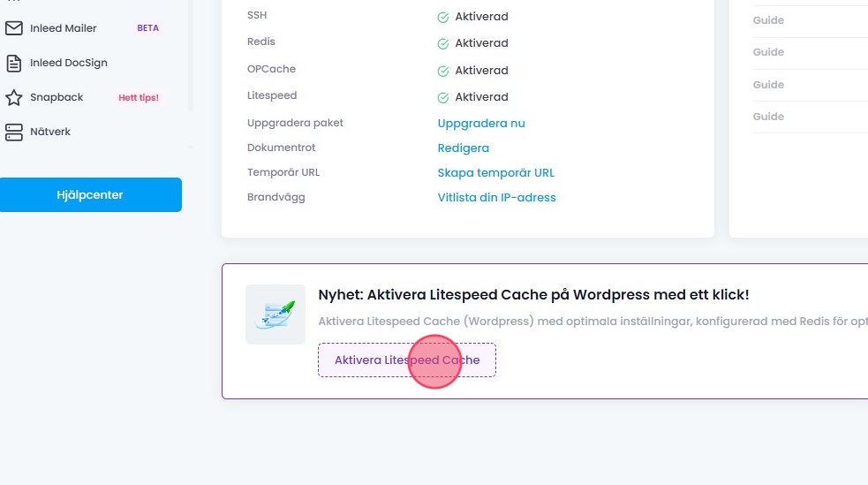868x485 pixels.
Task: Click the SSH activated checkmark icon
Action: [x=443, y=17]
